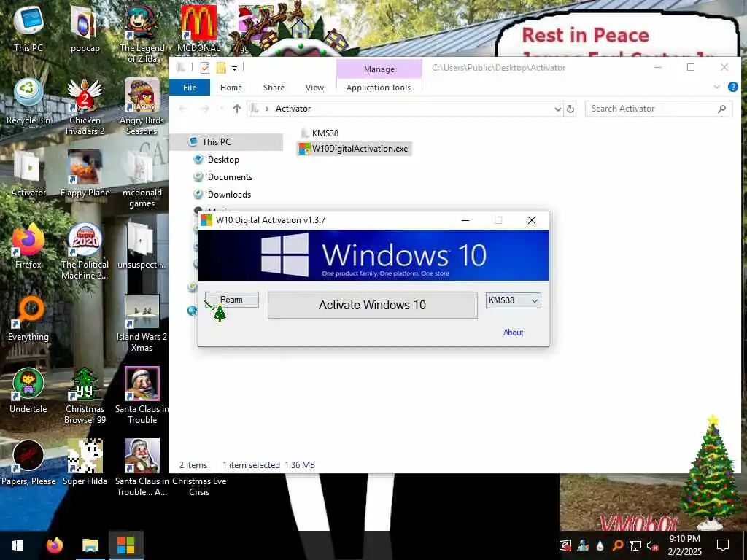Click new folder quick access icon
Image resolution: width=747 pixels, height=560 pixels.
[x=220, y=68]
